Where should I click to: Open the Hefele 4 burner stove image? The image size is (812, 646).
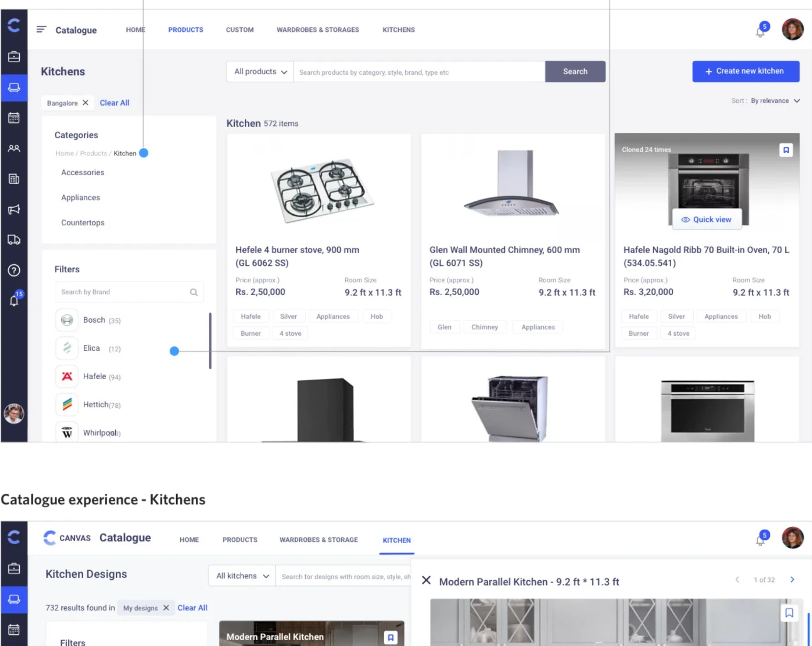click(322, 190)
